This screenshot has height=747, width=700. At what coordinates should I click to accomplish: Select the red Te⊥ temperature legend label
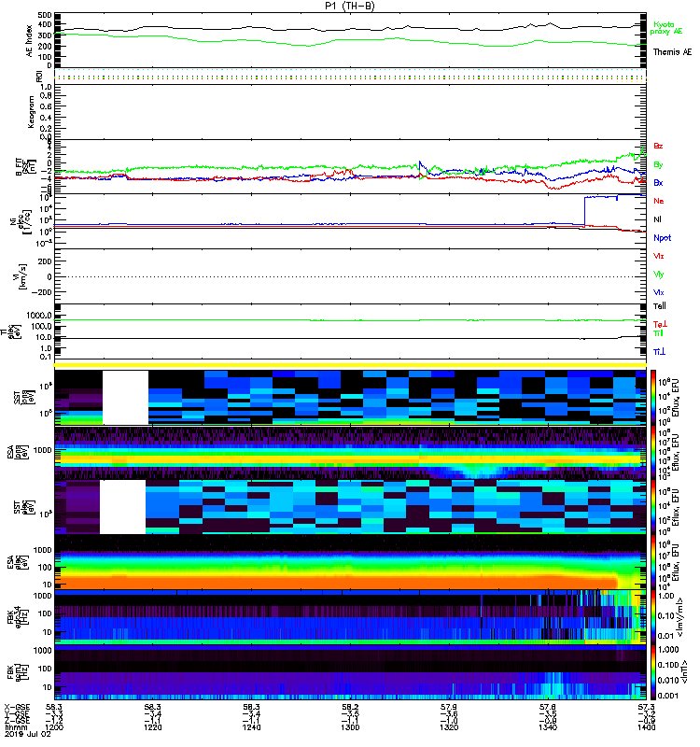pos(660,324)
